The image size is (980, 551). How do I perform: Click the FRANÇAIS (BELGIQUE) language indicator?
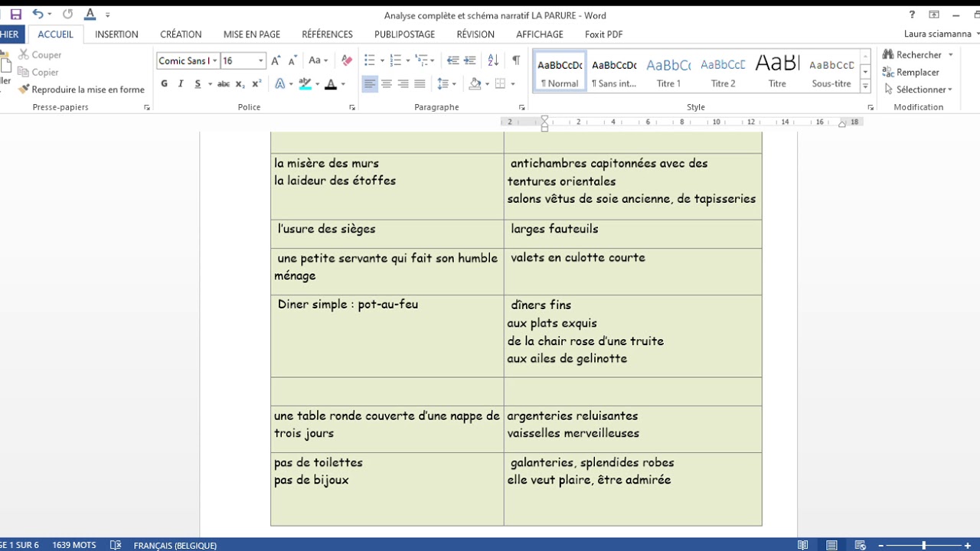(x=175, y=546)
